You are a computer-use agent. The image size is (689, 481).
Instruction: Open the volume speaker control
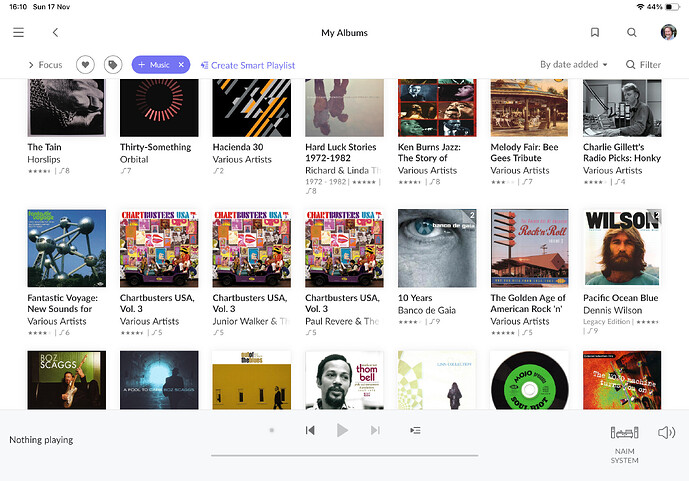click(x=666, y=433)
